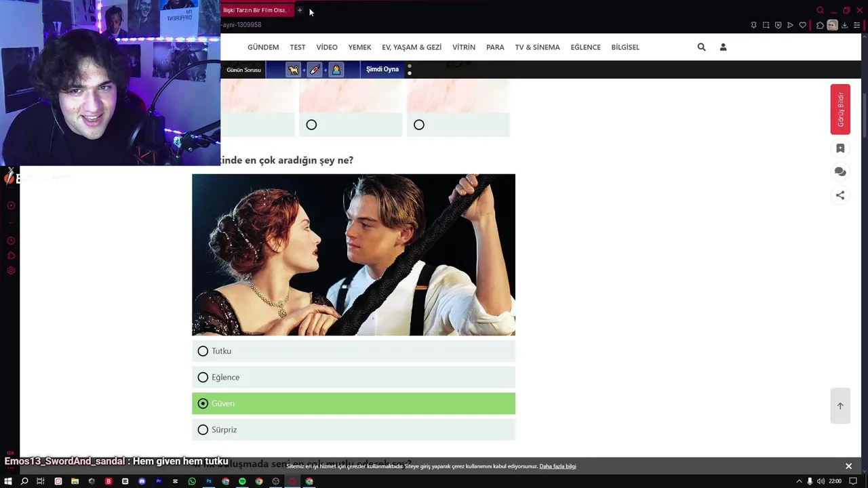Viewport: 868px width, 488px height.
Task: Open the VİTRİN menu item
Action: (464, 47)
